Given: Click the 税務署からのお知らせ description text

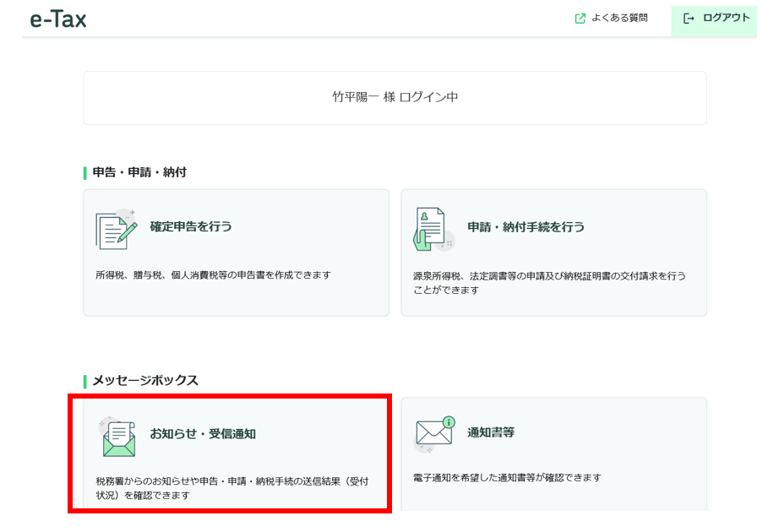Looking at the screenshot, I should coord(232,488).
